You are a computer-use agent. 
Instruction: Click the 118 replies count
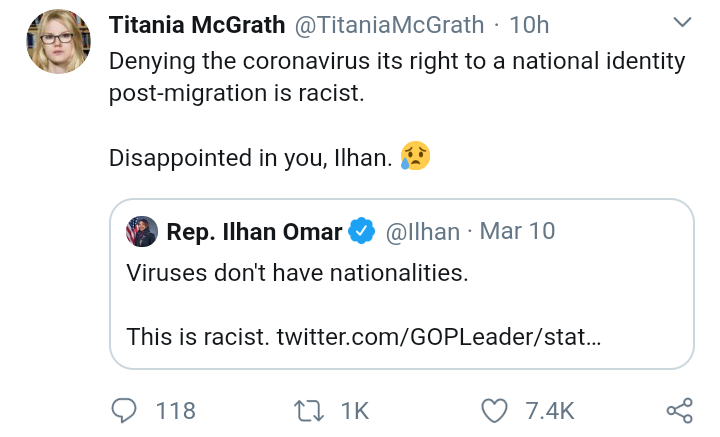pos(176,410)
